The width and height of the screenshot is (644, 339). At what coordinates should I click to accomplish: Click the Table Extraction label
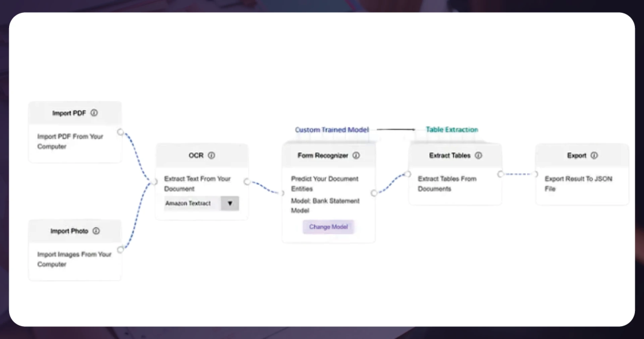click(x=452, y=130)
